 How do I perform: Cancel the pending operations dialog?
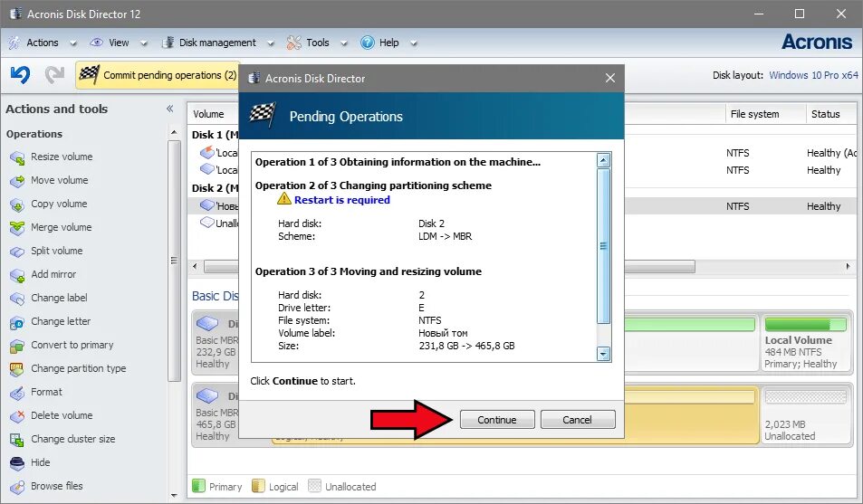pos(578,419)
